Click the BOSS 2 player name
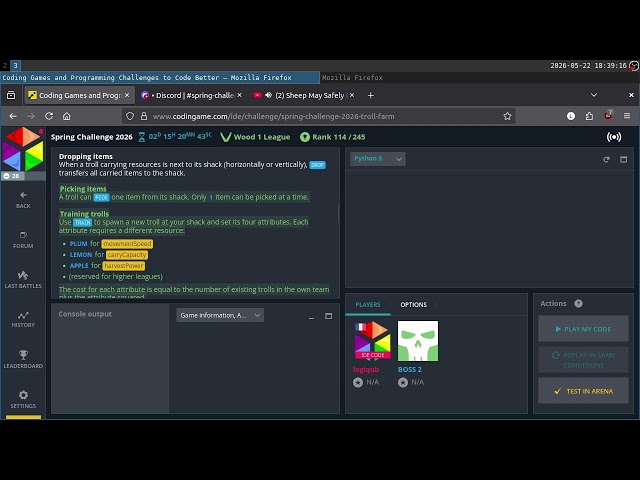 click(x=410, y=369)
